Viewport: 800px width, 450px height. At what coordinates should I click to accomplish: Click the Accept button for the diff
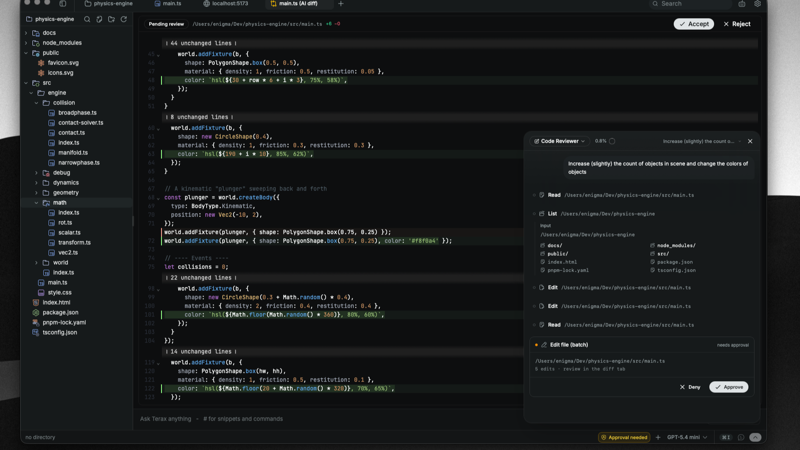click(693, 24)
